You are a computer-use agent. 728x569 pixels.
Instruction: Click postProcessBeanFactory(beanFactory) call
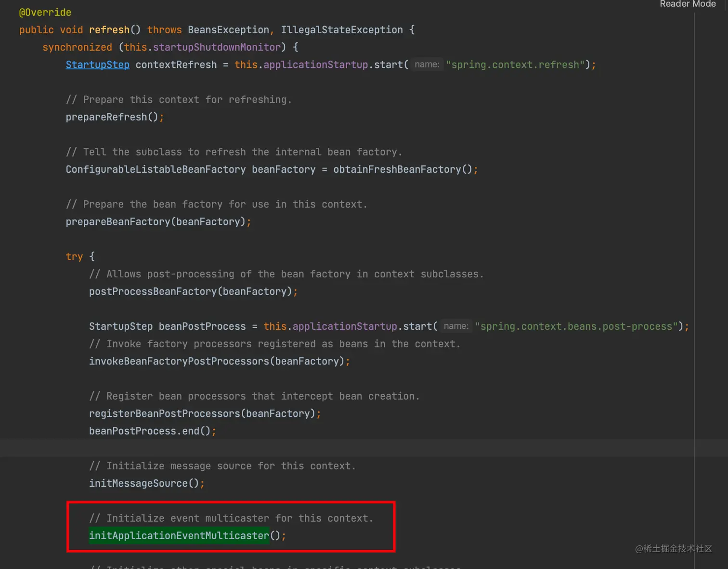click(x=191, y=291)
